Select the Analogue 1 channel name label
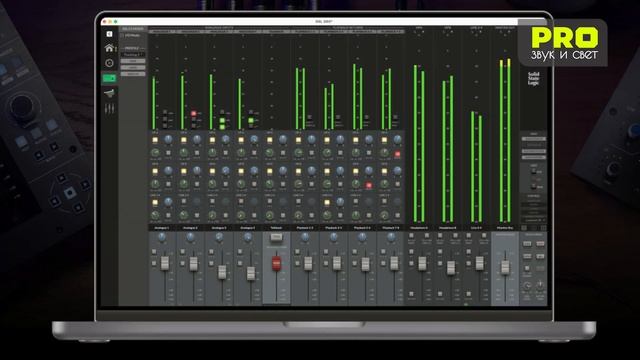The image size is (640, 360). (162, 228)
